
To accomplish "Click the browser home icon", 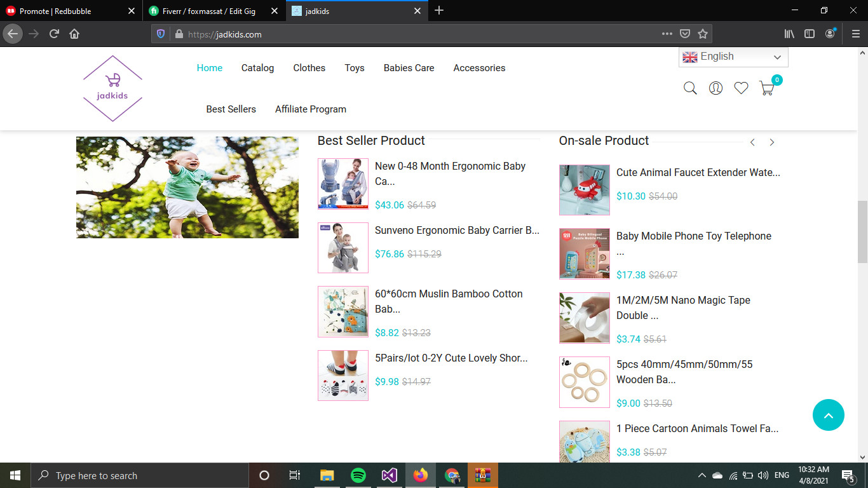I will (x=74, y=34).
